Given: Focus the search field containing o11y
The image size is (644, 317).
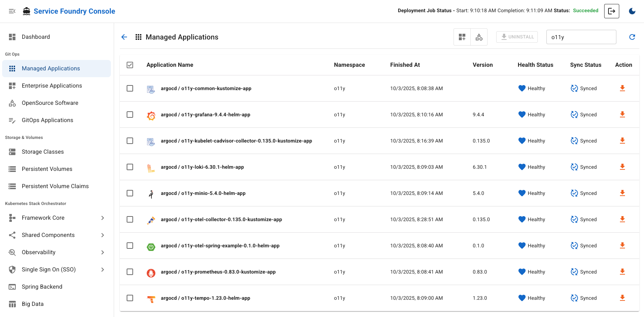Looking at the screenshot, I should pos(581,37).
